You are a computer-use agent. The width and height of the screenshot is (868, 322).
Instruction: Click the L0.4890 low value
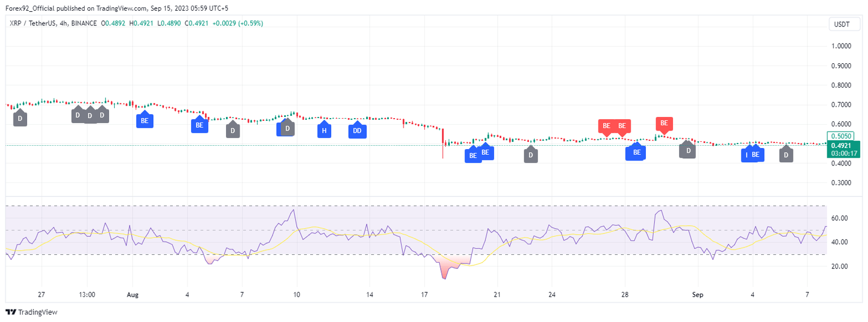(168, 23)
